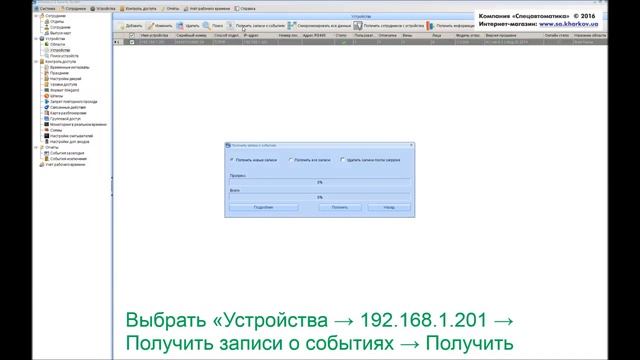Open Связанные действия in the sidebar tree

click(x=65, y=107)
